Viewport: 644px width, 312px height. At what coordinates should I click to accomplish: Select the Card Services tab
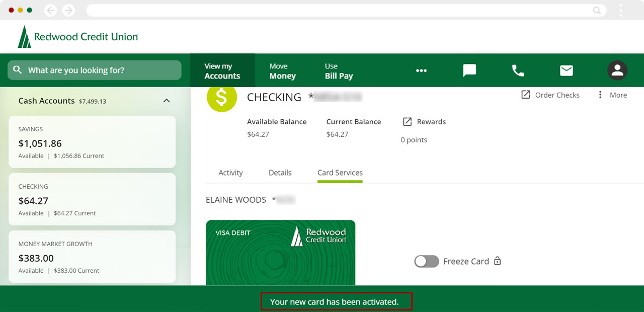pyautogui.click(x=340, y=173)
